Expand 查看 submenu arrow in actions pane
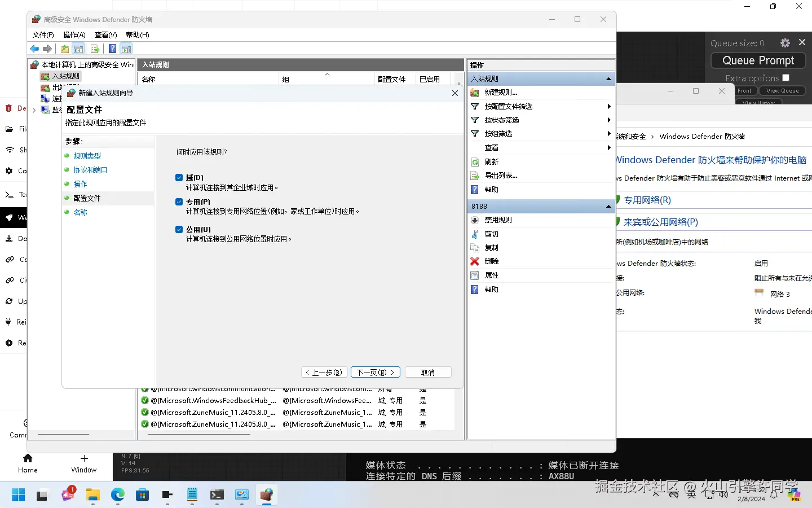Screen dimensions: 812x508 (609, 148)
